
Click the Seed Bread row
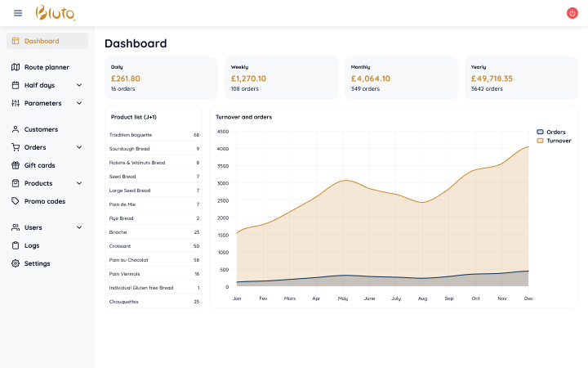(154, 177)
